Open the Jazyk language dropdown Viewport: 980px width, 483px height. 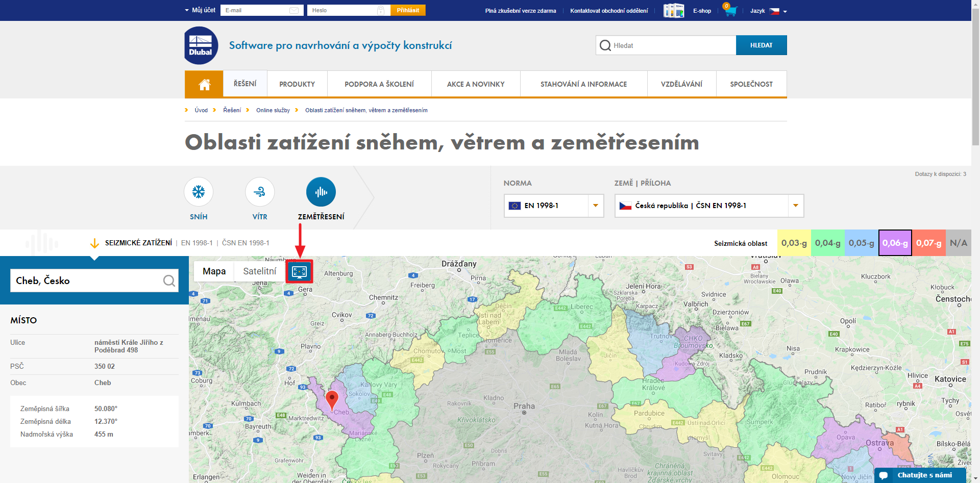click(768, 11)
